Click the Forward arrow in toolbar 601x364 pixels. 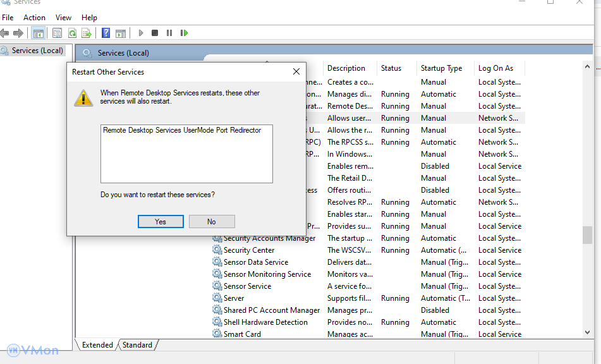click(18, 33)
